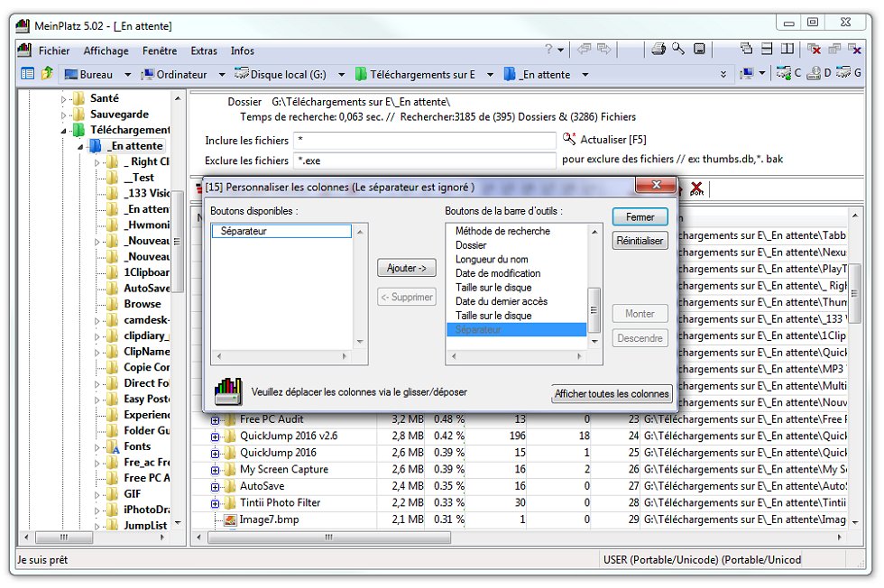Click the Réinitialiser button
This screenshot has width=884, height=588.
pyautogui.click(x=640, y=241)
